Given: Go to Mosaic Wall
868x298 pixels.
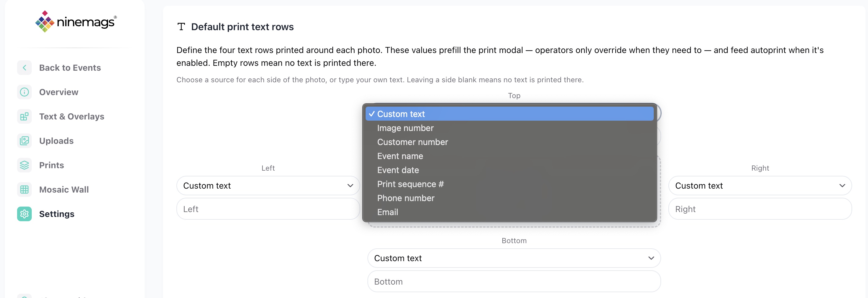Looking at the screenshot, I should tap(64, 190).
